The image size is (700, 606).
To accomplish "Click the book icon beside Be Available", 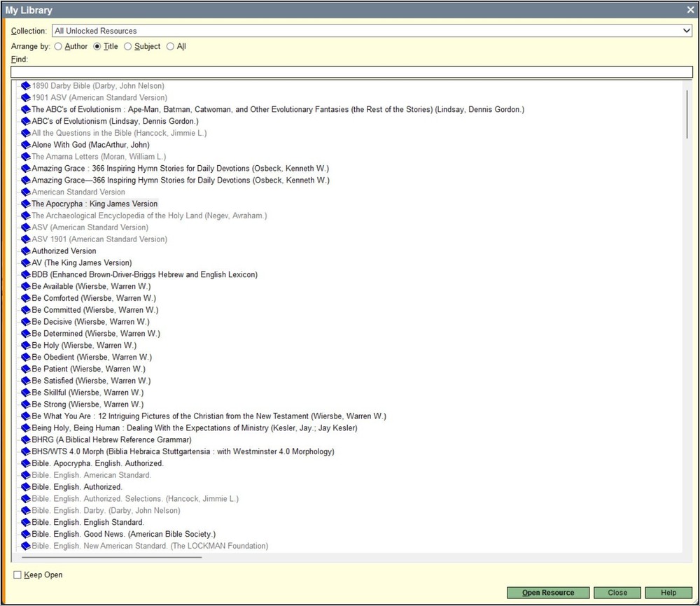I will [x=26, y=286].
